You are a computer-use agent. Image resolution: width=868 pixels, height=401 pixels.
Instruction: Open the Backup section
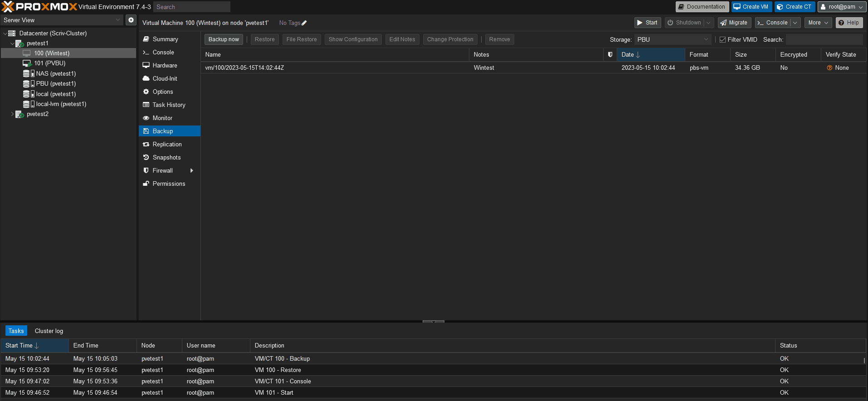pyautogui.click(x=170, y=131)
